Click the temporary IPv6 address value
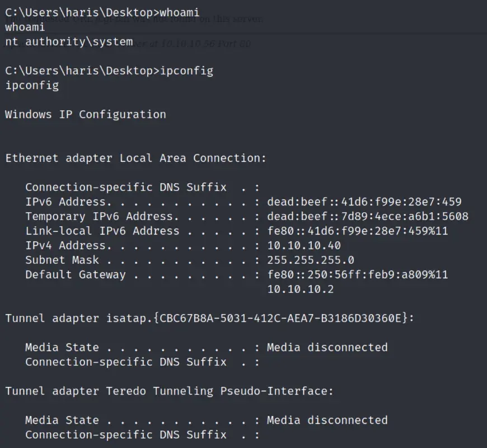 pyautogui.click(x=367, y=216)
